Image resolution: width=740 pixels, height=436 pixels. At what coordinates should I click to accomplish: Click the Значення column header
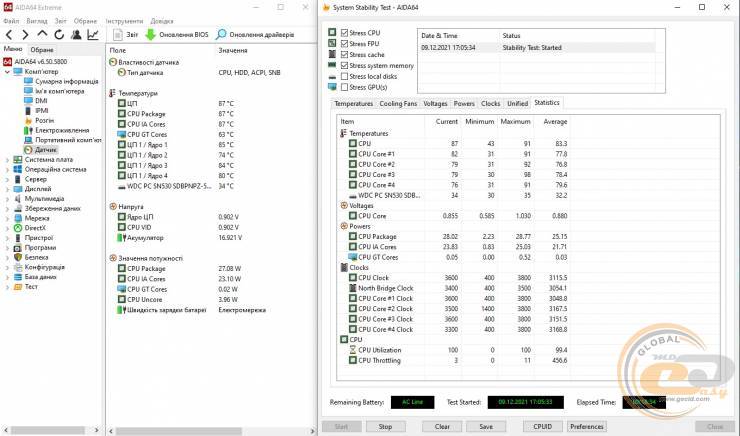(233, 50)
